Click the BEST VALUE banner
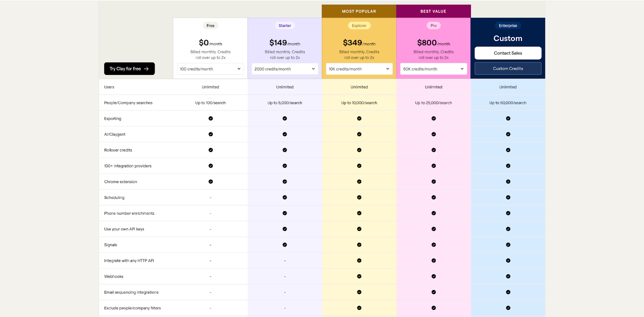 [433, 11]
